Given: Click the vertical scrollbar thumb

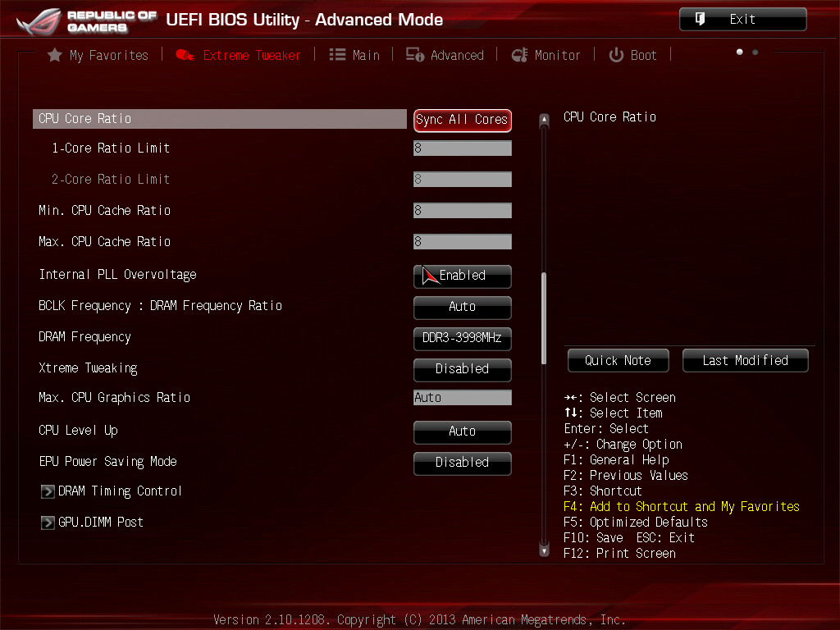Looking at the screenshot, I should (543, 317).
